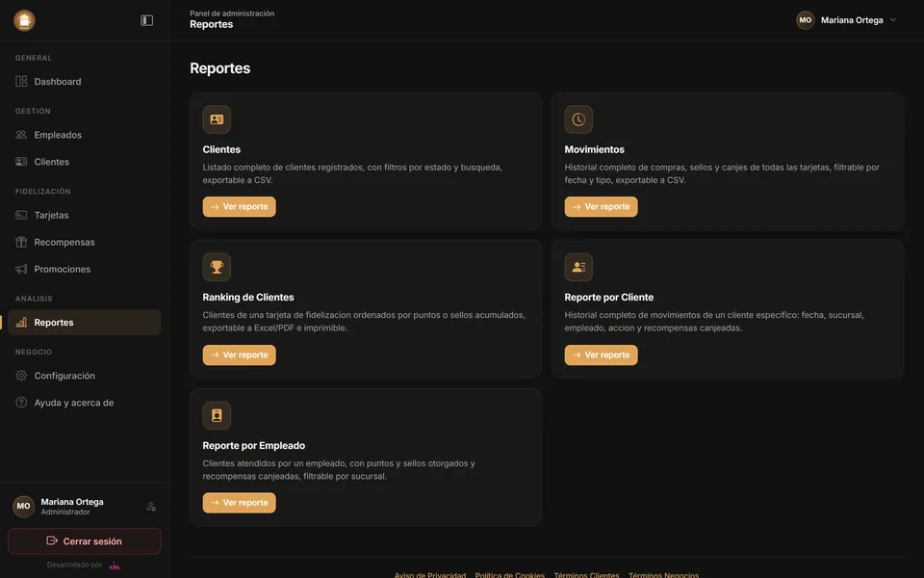Click the Promociones megaphone icon
Image resolution: width=924 pixels, height=578 pixels.
(21, 269)
